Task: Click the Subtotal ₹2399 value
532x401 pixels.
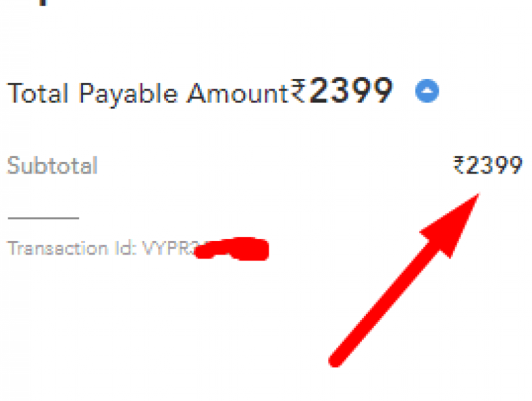Action: tap(488, 165)
